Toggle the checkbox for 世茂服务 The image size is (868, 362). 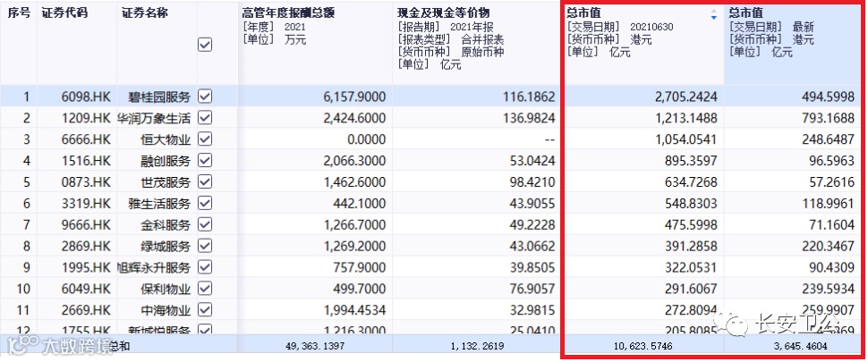pos(205,181)
